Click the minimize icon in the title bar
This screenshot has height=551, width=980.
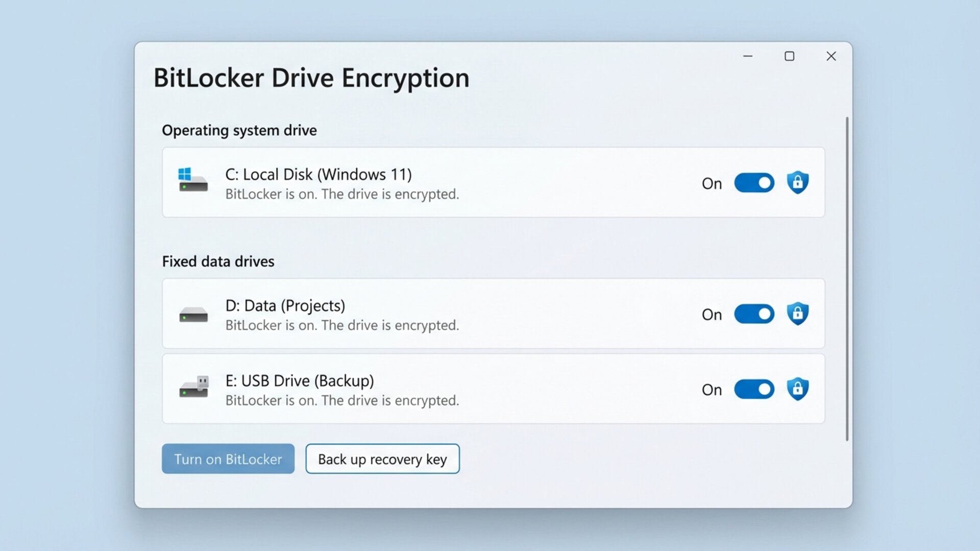point(748,56)
